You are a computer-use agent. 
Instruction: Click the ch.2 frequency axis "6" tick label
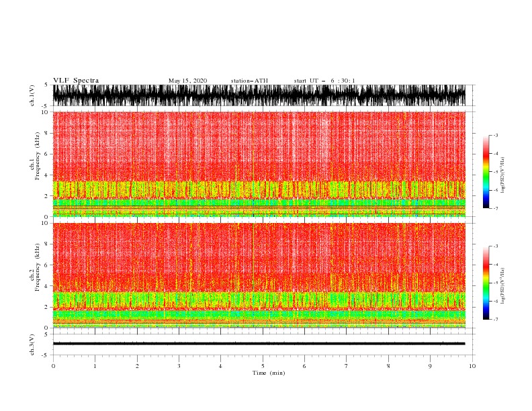point(46,265)
